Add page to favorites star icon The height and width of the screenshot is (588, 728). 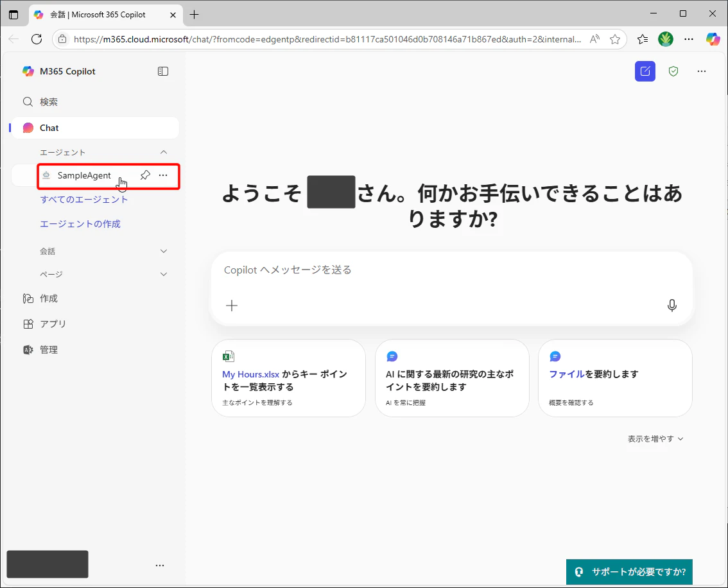[615, 39]
